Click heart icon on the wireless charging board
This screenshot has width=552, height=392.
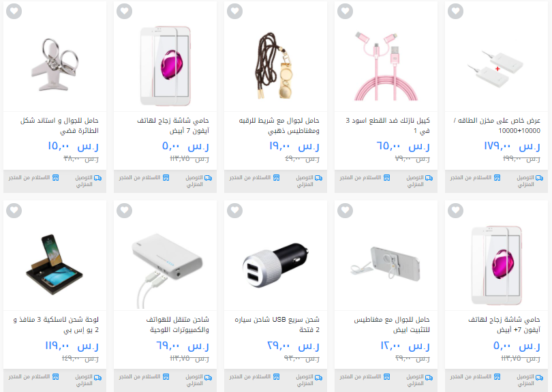tap(14, 211)
